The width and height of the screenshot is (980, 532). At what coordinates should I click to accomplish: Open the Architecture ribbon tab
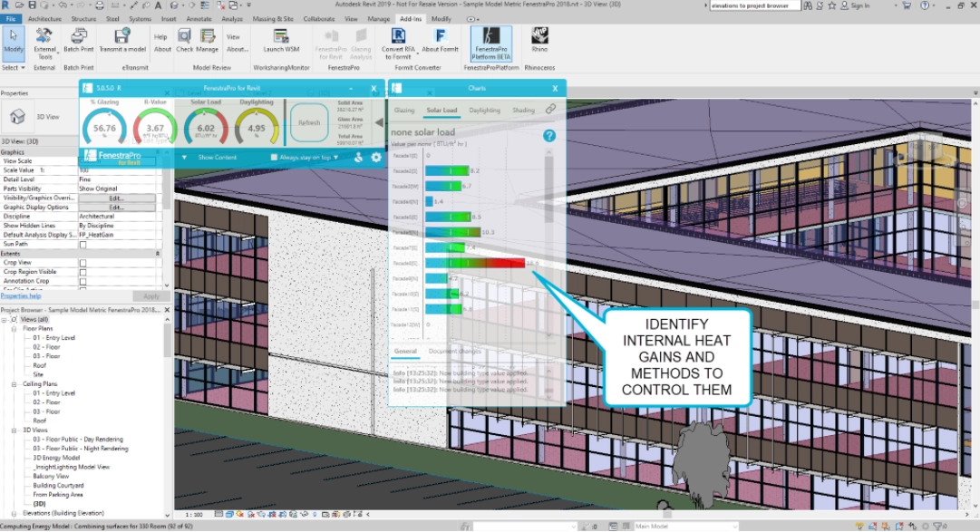pyautogui.click(x=45, y=19)
